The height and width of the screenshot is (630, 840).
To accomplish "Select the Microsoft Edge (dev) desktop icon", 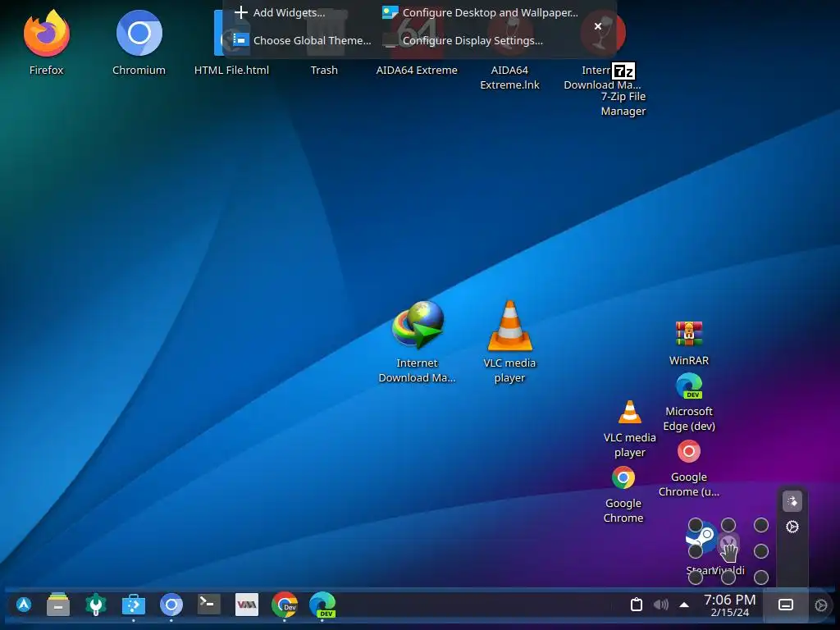I will coord(689,386).
